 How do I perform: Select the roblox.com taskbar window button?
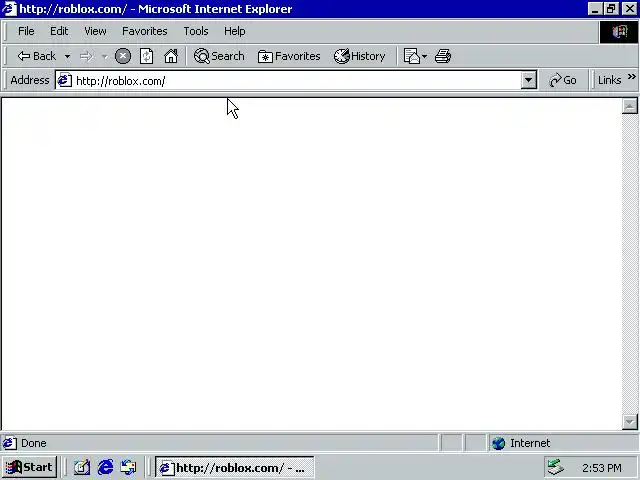pyautogui.click(x=235, y=468)
